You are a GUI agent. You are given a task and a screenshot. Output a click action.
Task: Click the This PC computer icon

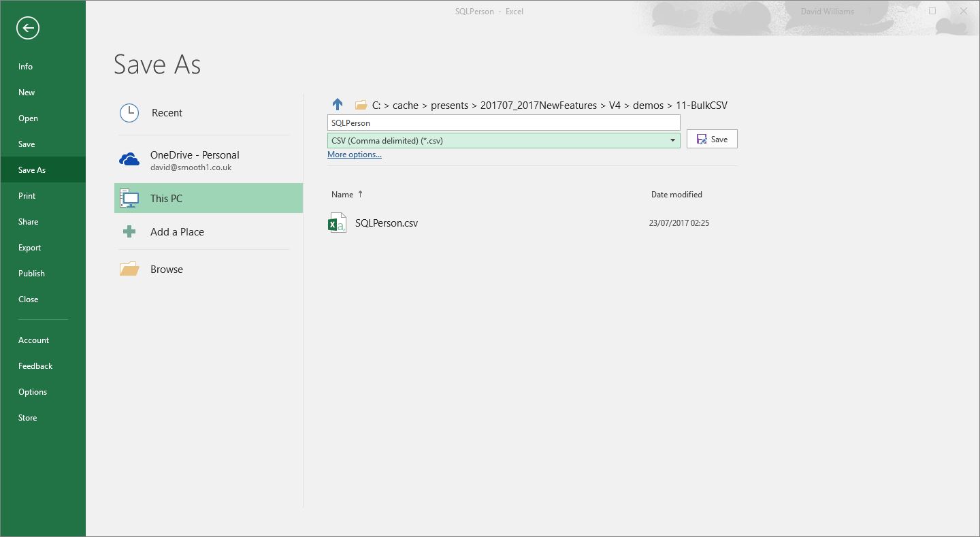pos(129,199)
